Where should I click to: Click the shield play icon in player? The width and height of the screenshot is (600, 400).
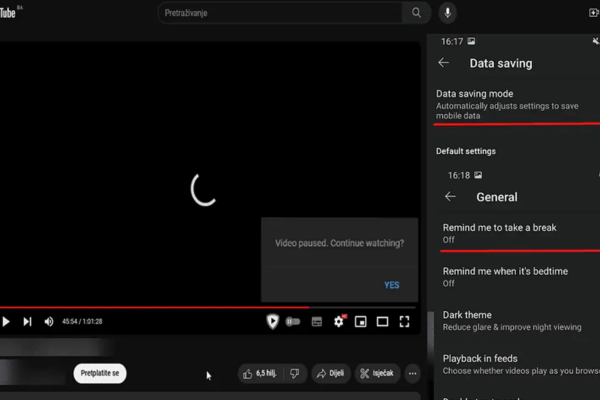click(x=272, y=322)
